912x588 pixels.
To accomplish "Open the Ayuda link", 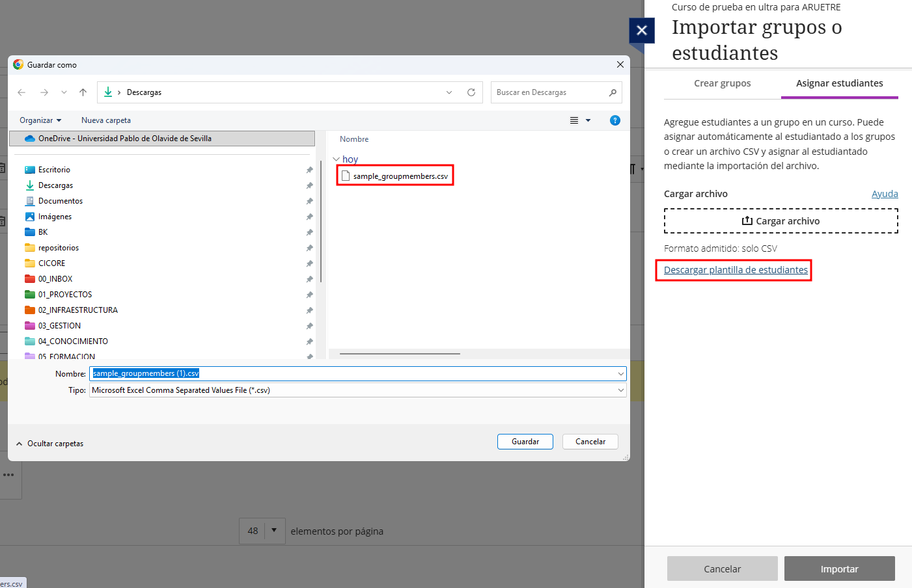I will pyautogui.click(x=884, y=194).
